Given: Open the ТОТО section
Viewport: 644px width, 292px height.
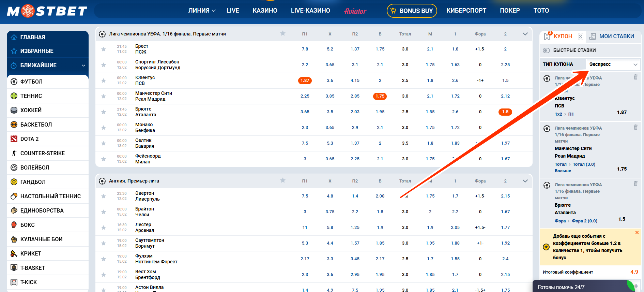Looking at the screenshot, I should point(541,11).
